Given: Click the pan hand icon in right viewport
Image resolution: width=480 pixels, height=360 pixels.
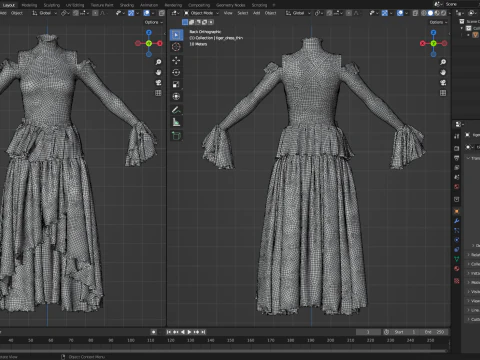Looking at the screenshot, I should tap(443, 72).
